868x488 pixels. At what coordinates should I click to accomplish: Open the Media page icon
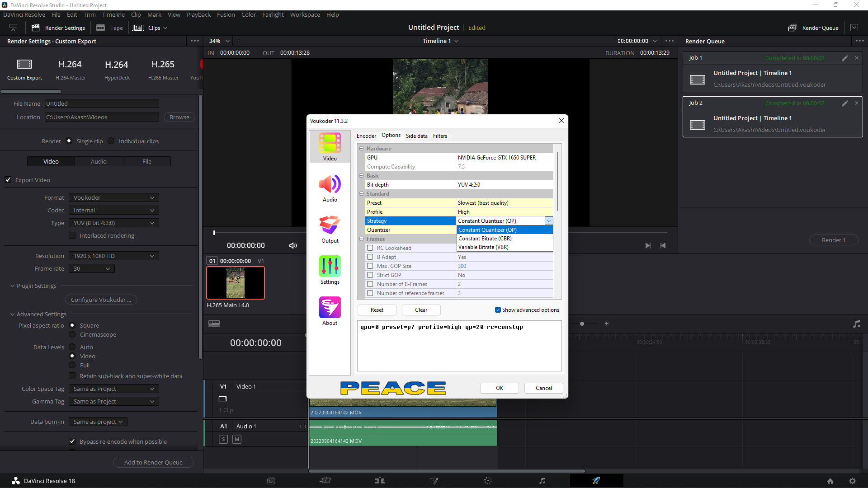click(271, 481)
